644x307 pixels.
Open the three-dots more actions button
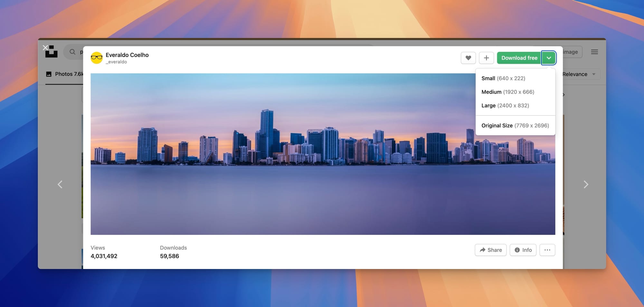click(x=547, y=250)
